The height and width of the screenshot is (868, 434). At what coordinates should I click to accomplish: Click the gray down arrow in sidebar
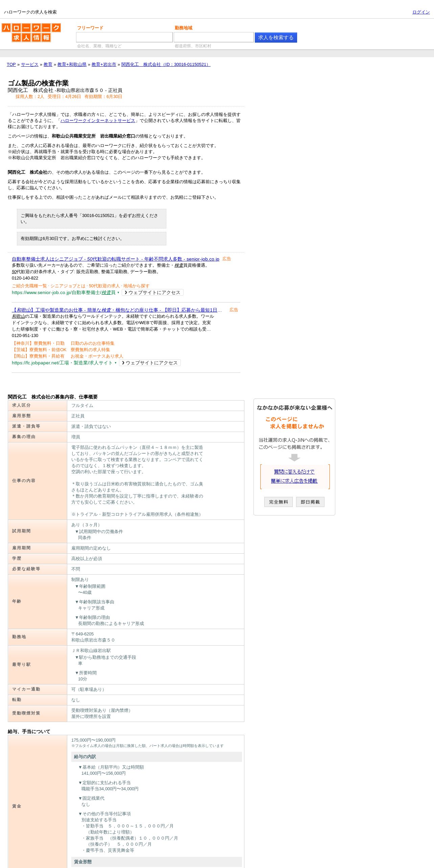(294, 457)
